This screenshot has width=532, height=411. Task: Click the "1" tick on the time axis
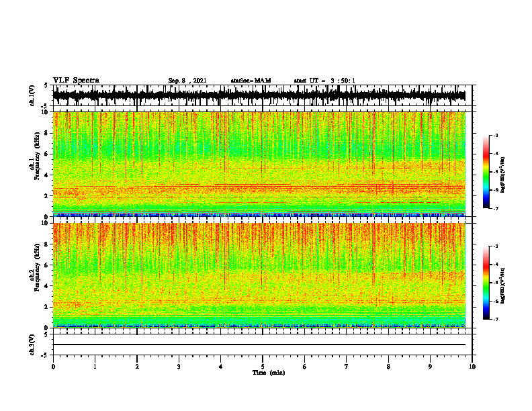(95, 367)
